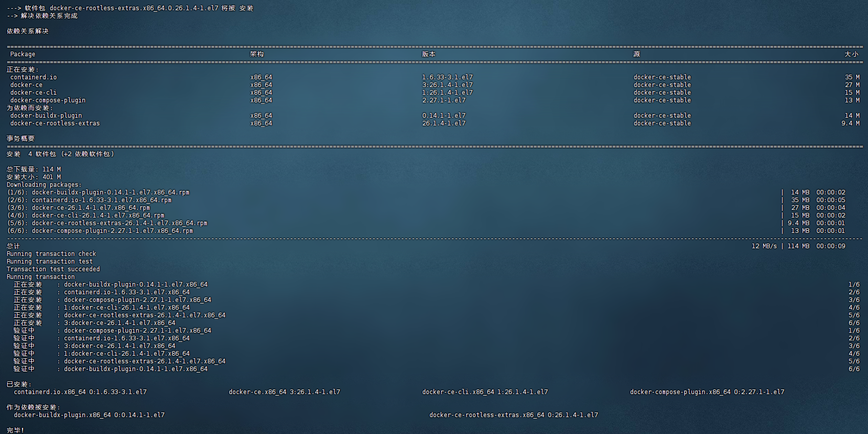
Task: Click 'docker-compose-plugin' in the package table
Action: pyautogui.click(x=48, y=100)
